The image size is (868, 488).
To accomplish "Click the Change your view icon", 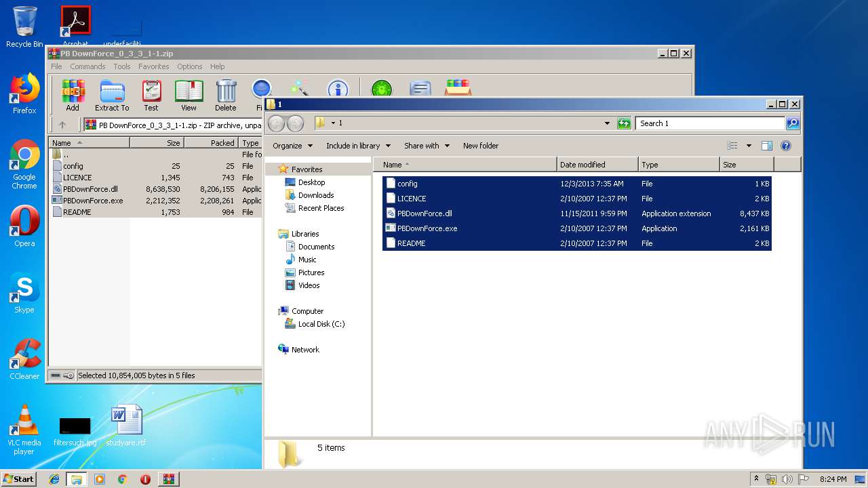I will pyautogui.click(x=732, y=146).
